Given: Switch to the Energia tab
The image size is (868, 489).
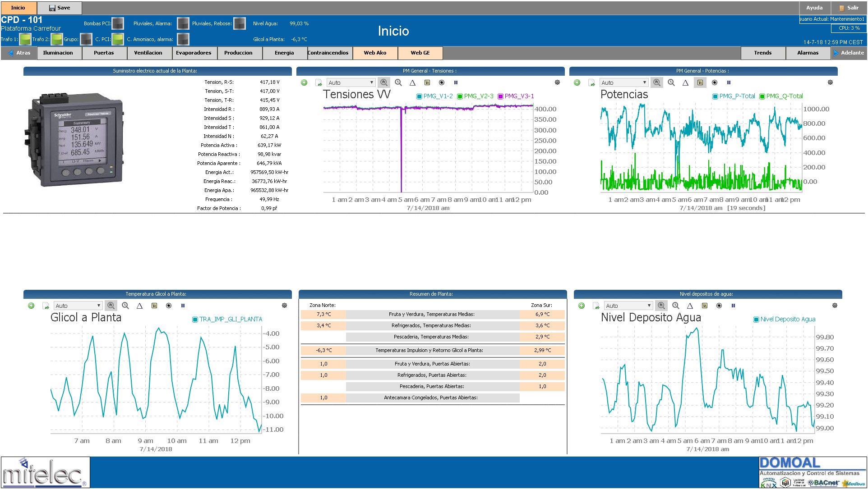Looking at the screenshot, I should tap(285, 53).
